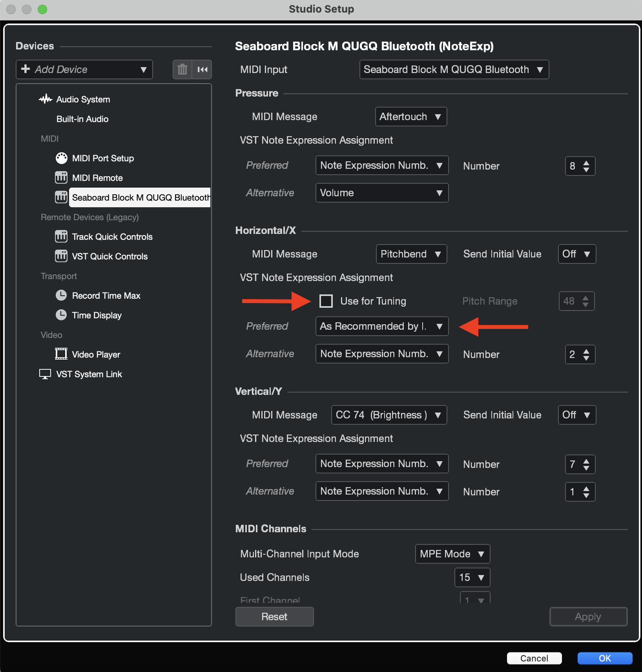Open the CC 74 (Brightness) dropdown

[x=389, y=415]
